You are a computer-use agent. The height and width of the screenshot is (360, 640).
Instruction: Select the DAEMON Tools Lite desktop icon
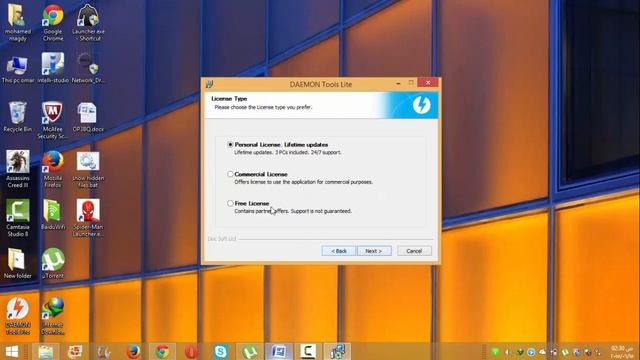click(x=18, y=316)
